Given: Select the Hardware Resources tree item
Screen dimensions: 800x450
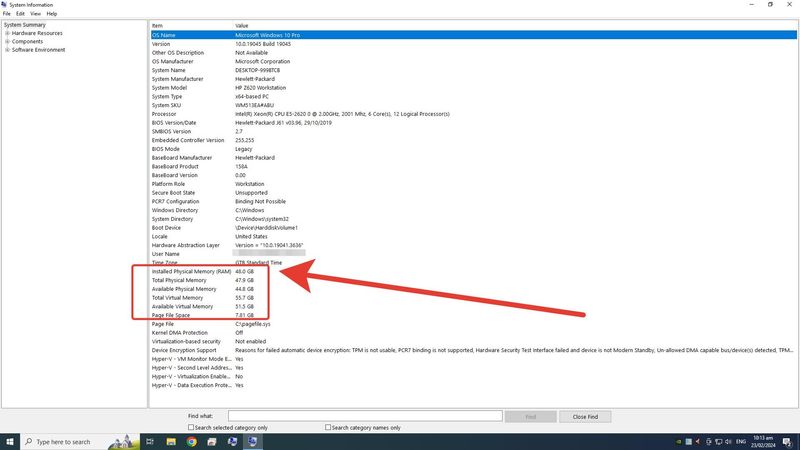Looking at the screenshot, I should [37, 33].
